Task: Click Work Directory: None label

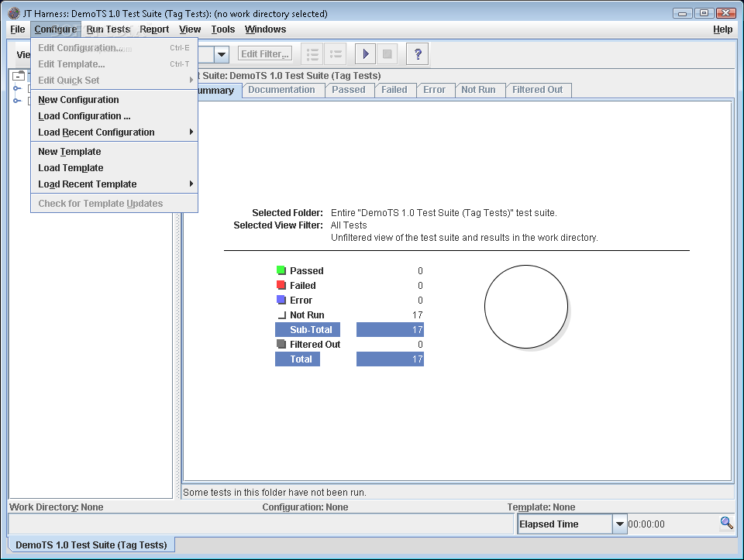Action: pyautogui.click(x=57, y=507)
